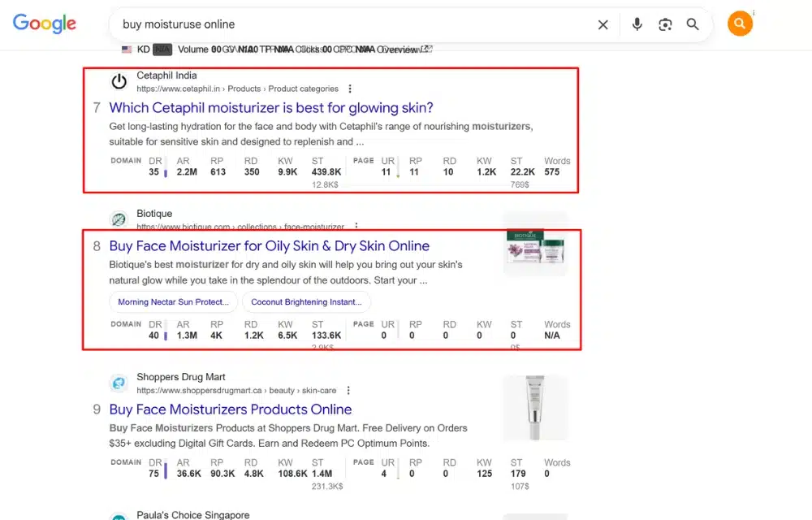Open search by image camera icon

coord(665,24)
